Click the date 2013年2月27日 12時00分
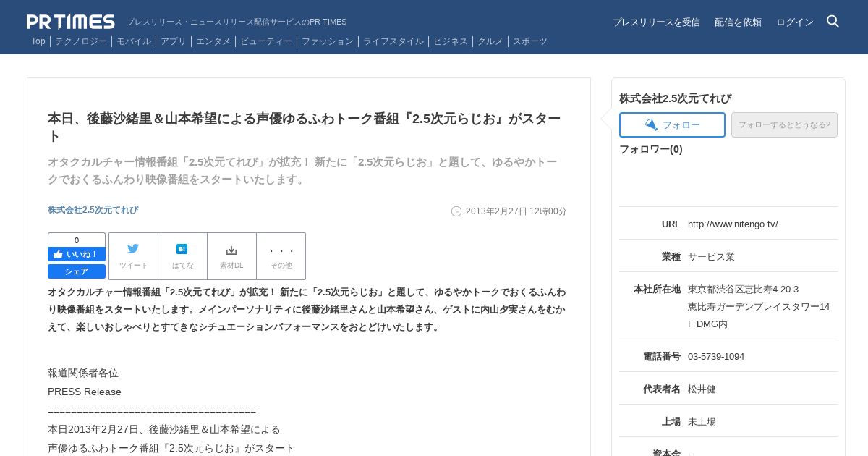Image resolution: width=868 pixels, height=456 pixels. click(x=516, y=211)
